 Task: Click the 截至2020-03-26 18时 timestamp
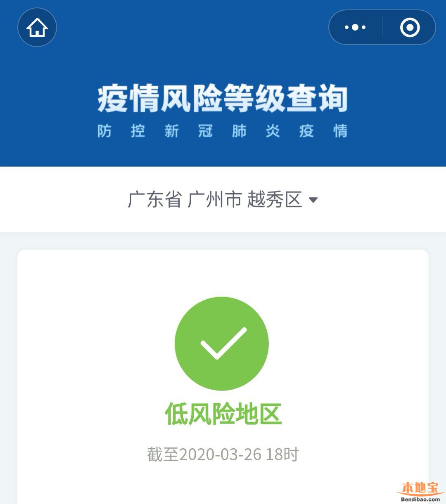coord(223,454)
